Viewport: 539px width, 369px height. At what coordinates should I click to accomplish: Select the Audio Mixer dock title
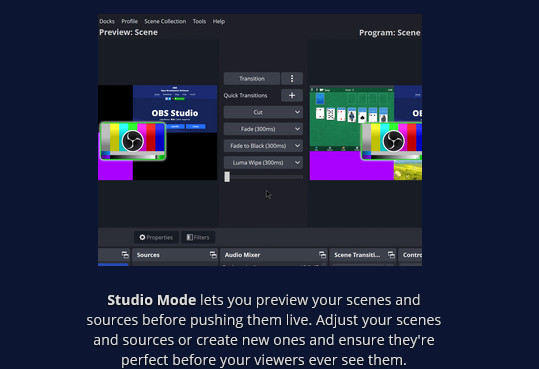coord(242,255)
